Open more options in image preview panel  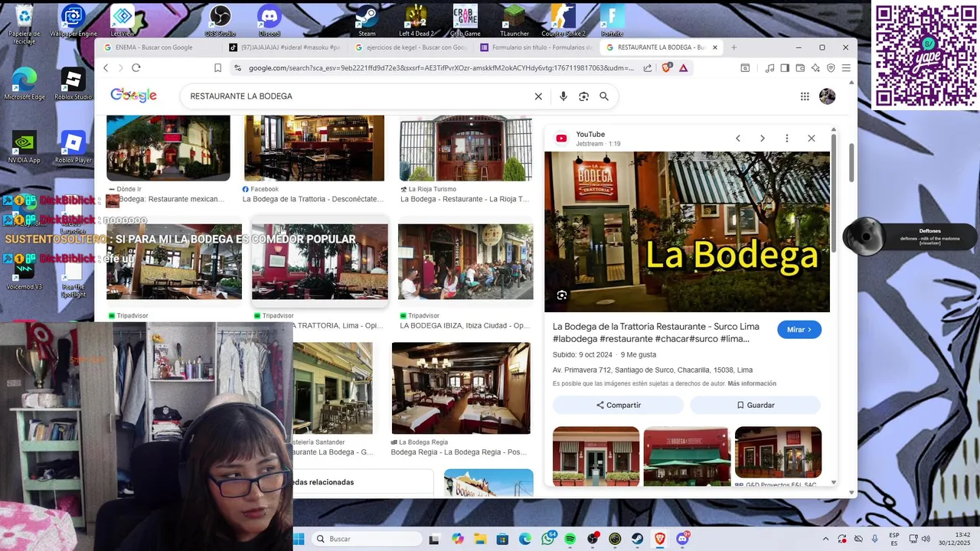[x=786, y=139]
